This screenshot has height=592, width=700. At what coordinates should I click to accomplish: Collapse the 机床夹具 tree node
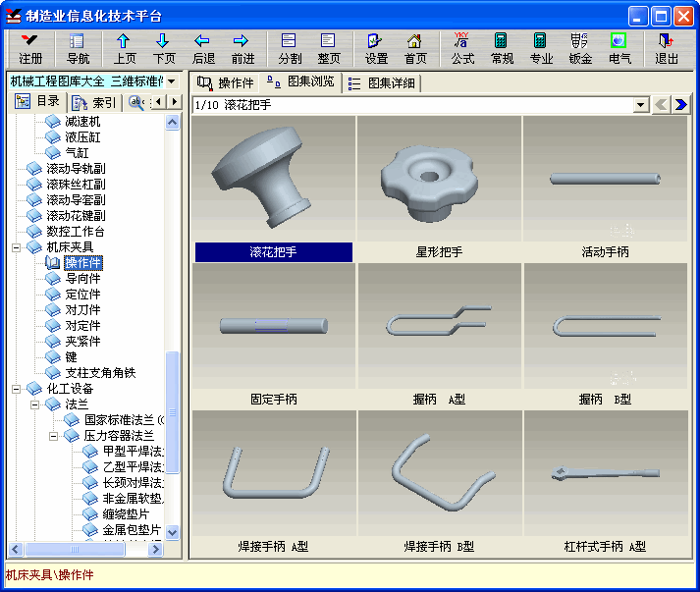(x=18, y=247)
